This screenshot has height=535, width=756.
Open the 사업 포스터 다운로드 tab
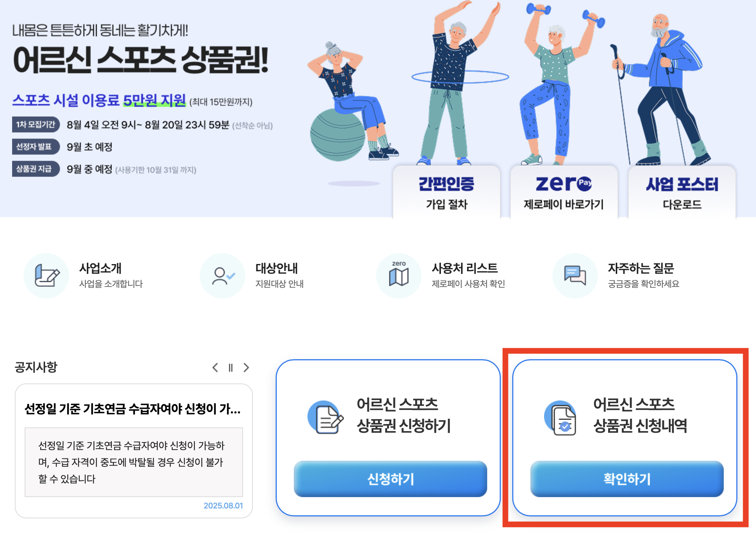[682, 192]
